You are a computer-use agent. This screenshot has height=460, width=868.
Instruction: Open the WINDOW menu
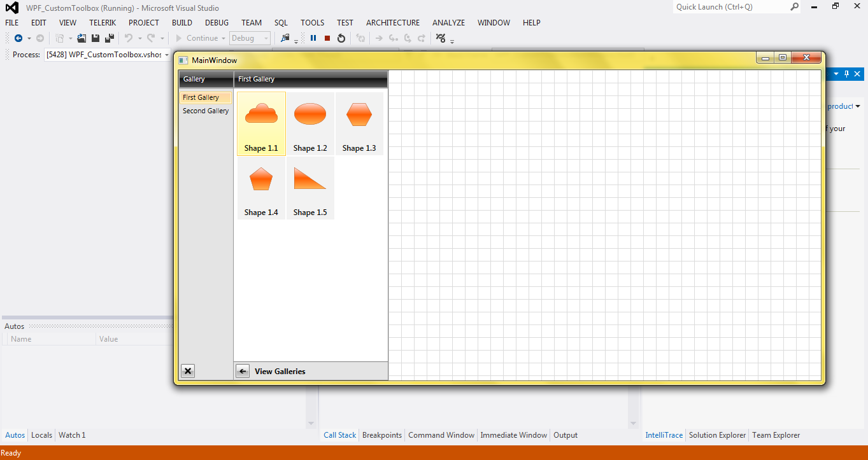click(494, 22)
